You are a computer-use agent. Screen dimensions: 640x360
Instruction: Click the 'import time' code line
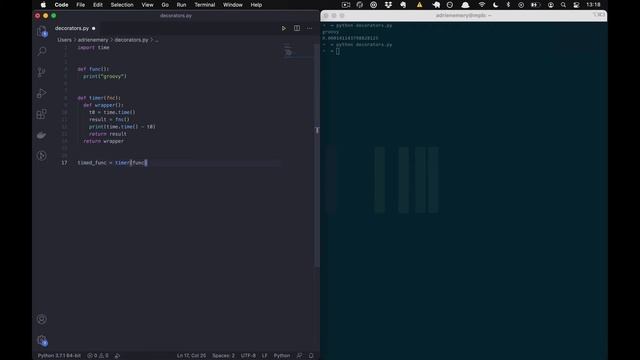(93, 48)
